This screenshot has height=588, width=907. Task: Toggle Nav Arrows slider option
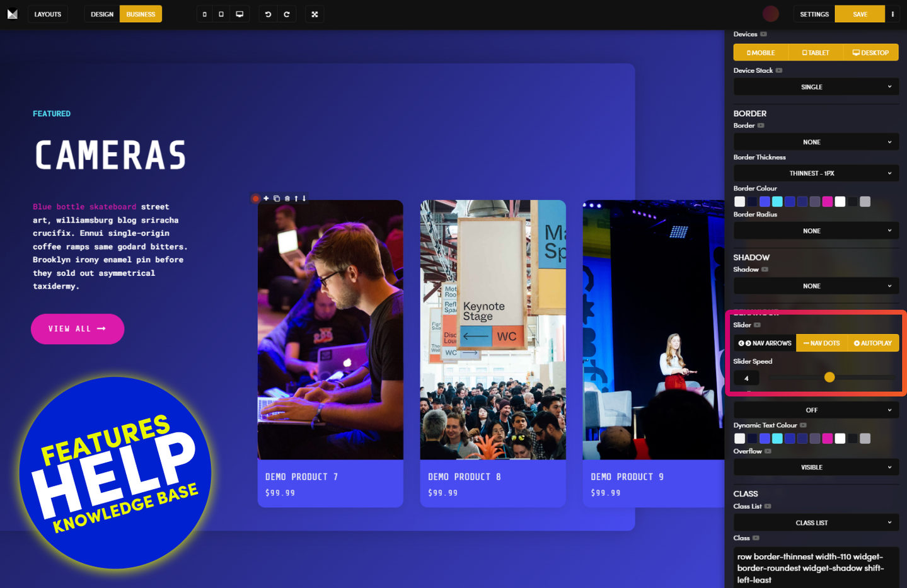pos(765,343)
